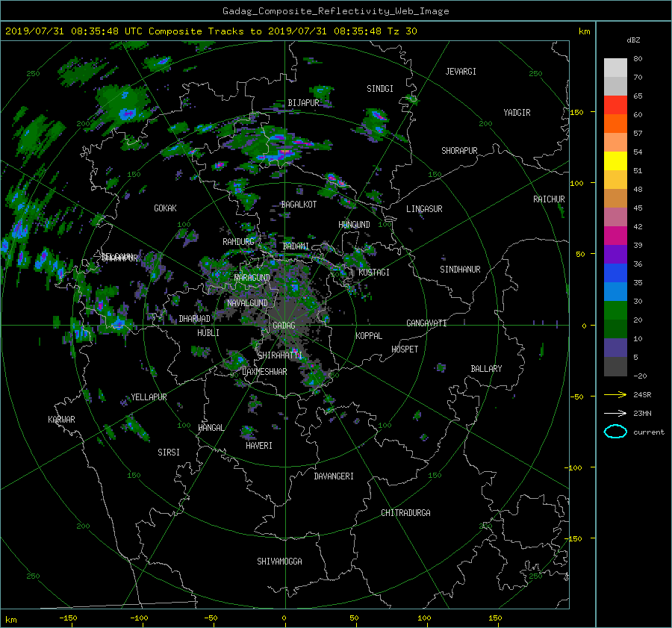Screen dimensions: 672x628
Task: Click the SHORAPUR city label
Action: (x=459, y=151)
